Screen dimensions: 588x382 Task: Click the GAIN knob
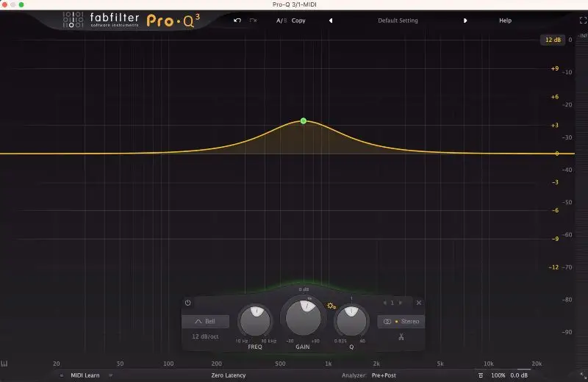point(303,317)
